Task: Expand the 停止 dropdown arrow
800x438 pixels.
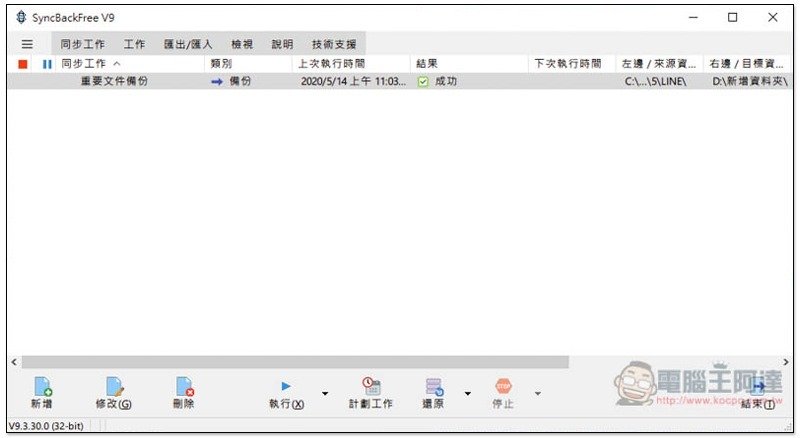Action: click(x=537, y=393)
